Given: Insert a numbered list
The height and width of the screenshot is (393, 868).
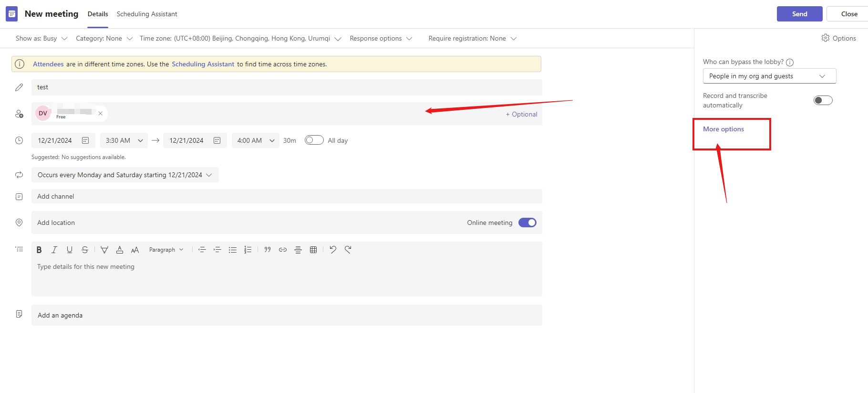Looking at the screenshot, I should (x=248, y=250).
